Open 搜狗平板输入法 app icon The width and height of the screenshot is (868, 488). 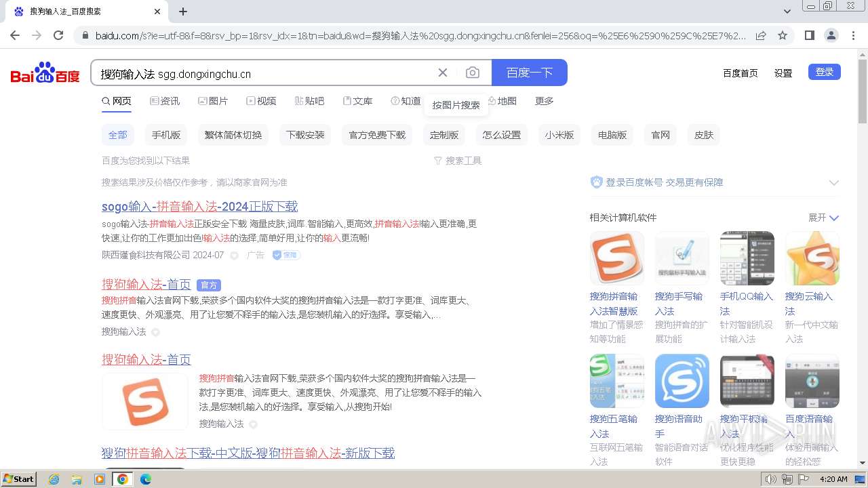[x=747, y=381]
